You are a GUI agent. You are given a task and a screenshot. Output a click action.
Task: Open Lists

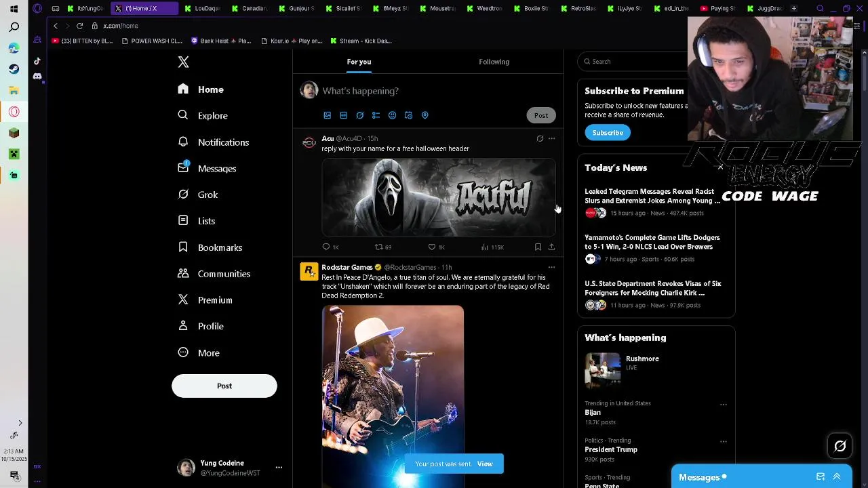pos(196,221)
